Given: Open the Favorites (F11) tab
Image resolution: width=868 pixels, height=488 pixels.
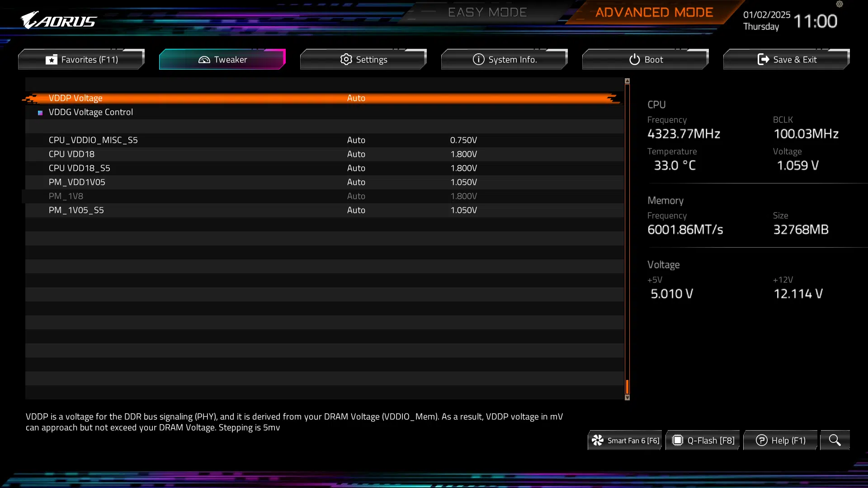Looking at the screenshot, I should click(81, 59).
